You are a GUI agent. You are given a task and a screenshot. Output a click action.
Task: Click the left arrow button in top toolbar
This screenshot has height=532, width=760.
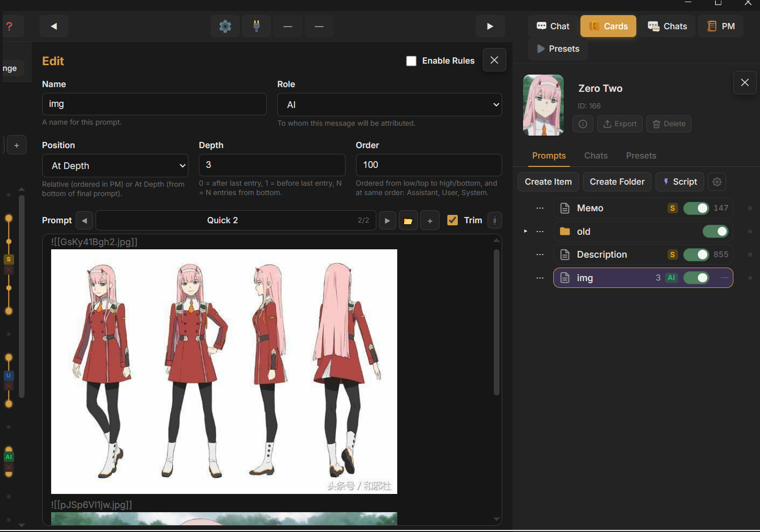tap(54, 26)
